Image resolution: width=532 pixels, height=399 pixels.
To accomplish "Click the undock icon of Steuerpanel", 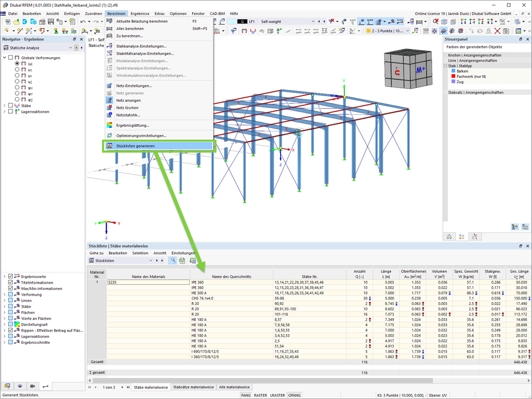I will pos(521,39).
